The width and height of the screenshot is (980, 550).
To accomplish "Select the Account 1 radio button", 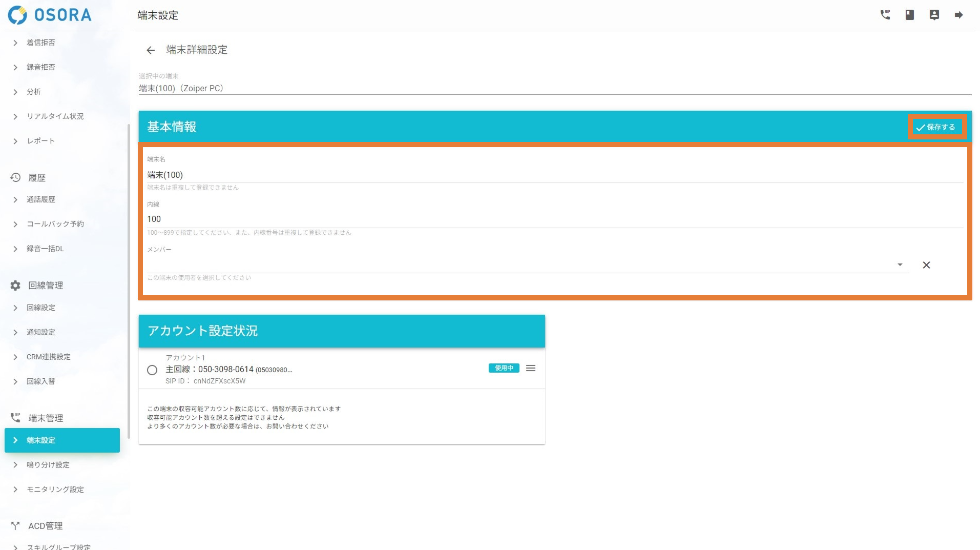I will click(152, 370).
